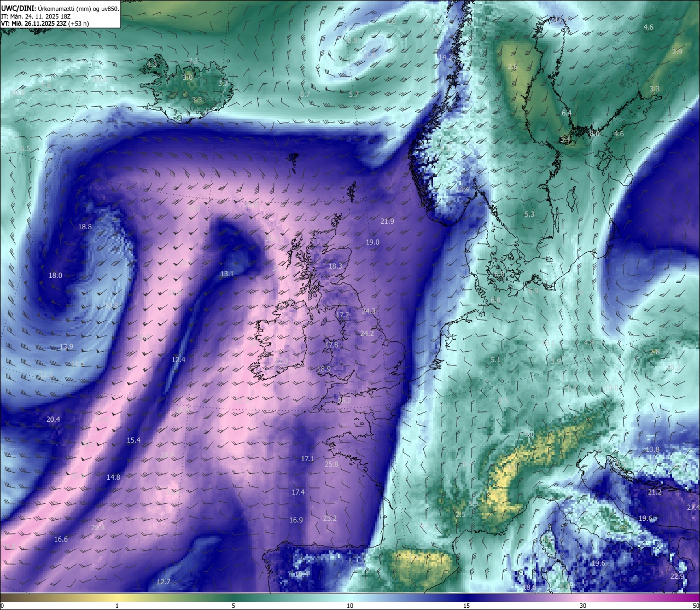Click the '15.4' value on the map

133,440
